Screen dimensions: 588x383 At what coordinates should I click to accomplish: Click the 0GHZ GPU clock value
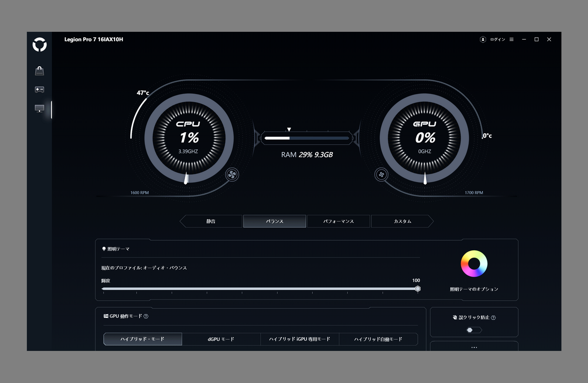click(x=425, y=151)
